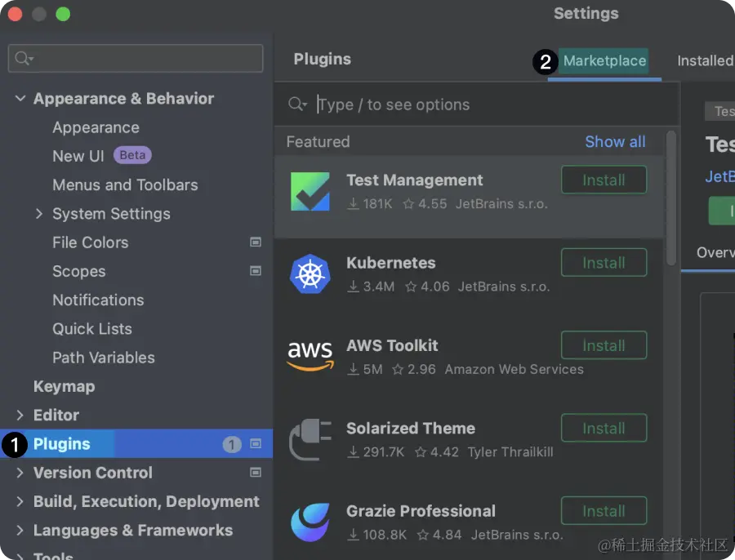
Task: Expand the Version Control section
Action: 20,473
